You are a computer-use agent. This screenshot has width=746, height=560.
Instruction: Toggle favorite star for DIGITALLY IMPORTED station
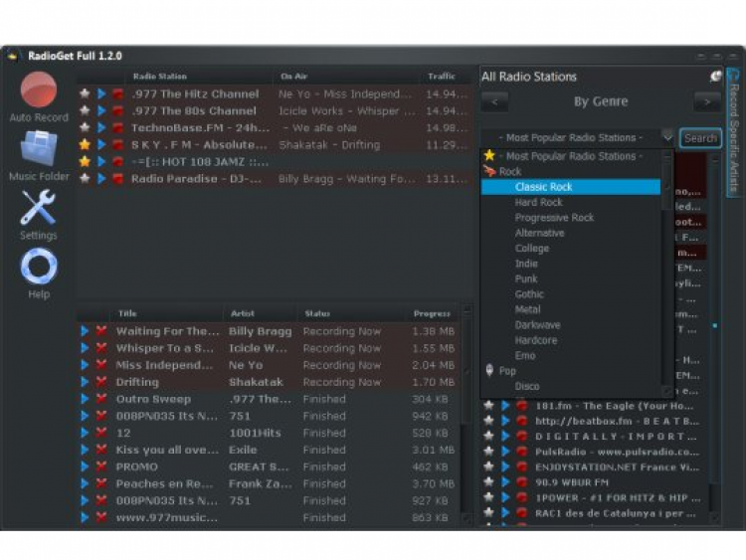pos(488,437)
